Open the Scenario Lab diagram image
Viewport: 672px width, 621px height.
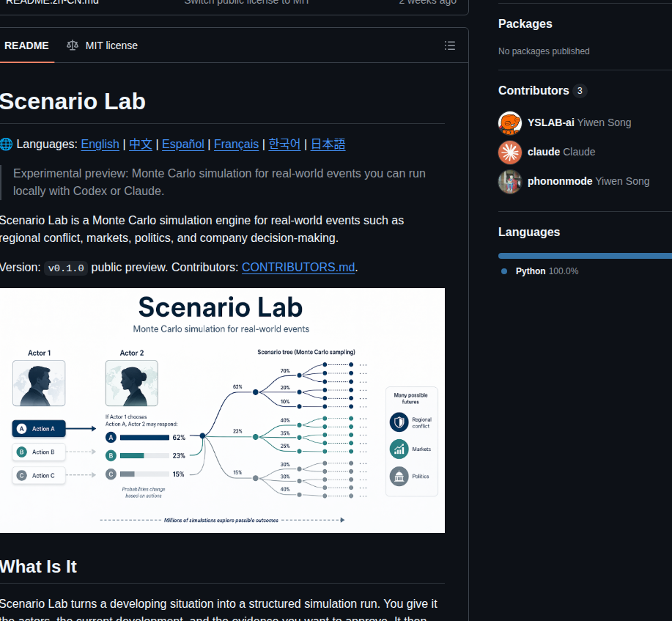pos(223,411)
